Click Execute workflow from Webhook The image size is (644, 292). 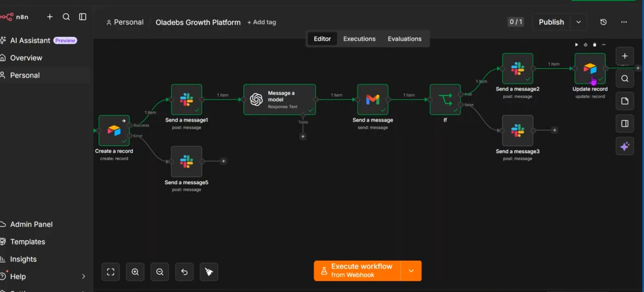(x=357, y=271)
